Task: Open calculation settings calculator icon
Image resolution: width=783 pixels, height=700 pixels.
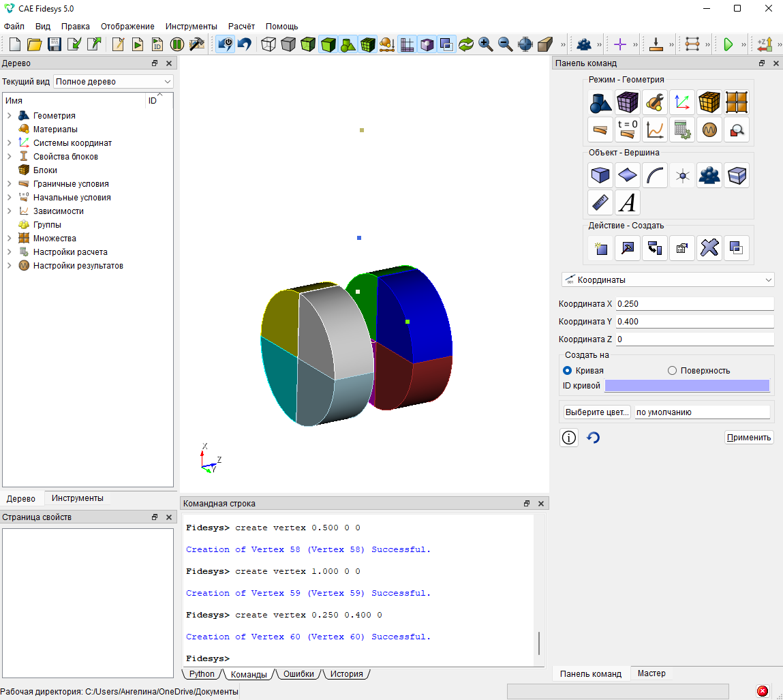Action: [682, 130]
